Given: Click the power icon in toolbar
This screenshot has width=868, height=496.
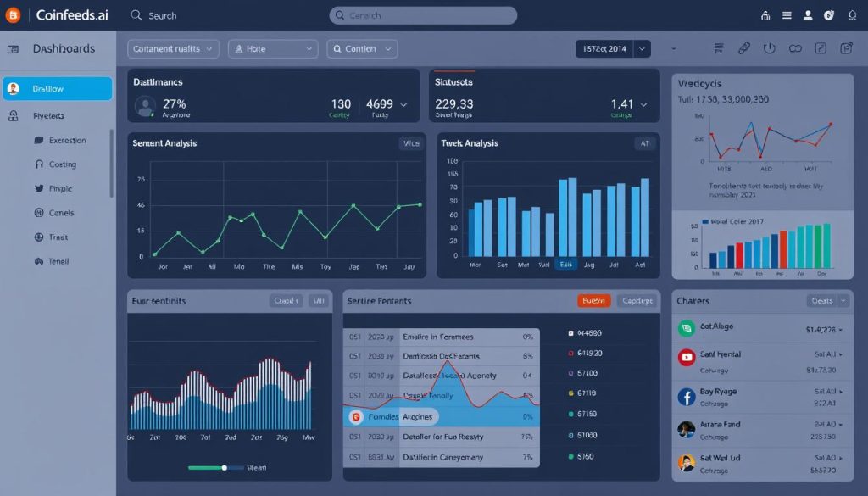Looking at the screenshot, I should pyautogui.click(x=770, y=48).
